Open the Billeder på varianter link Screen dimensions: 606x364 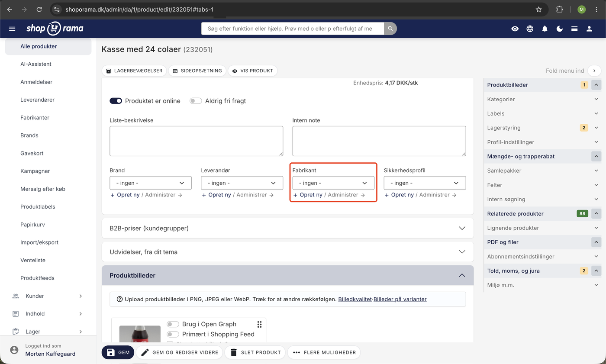point(400,299)
